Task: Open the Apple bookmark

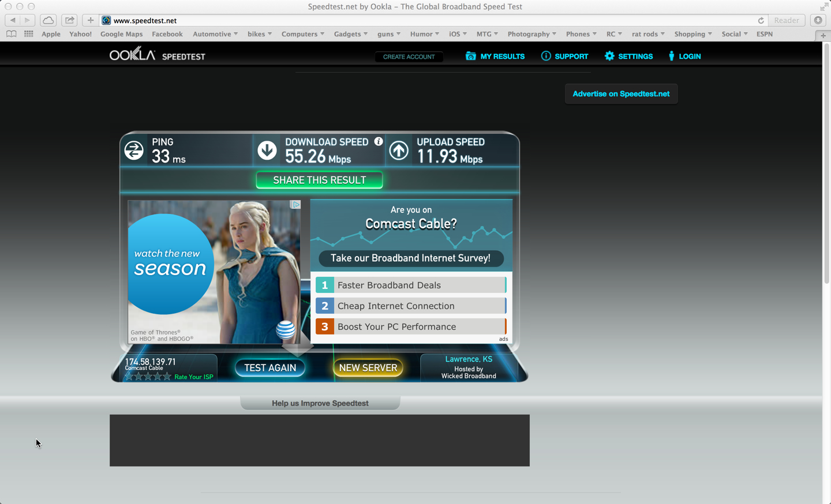Action: point(51,34)
